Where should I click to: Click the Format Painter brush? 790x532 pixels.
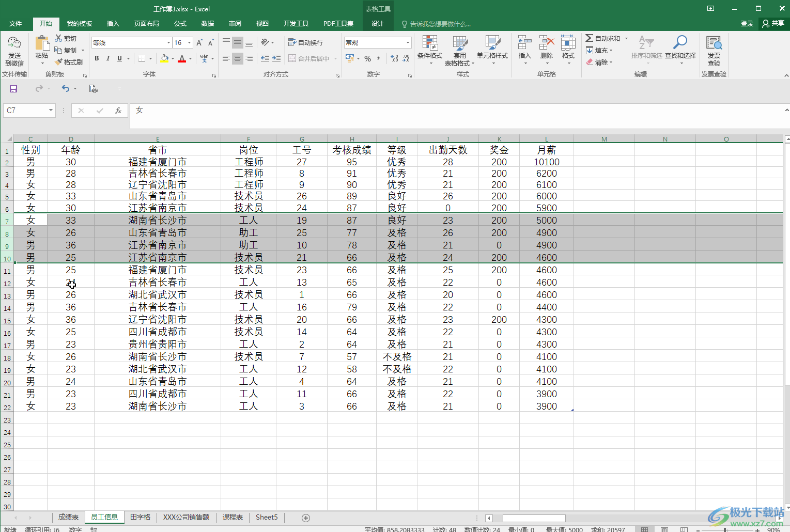coord(58,62)
